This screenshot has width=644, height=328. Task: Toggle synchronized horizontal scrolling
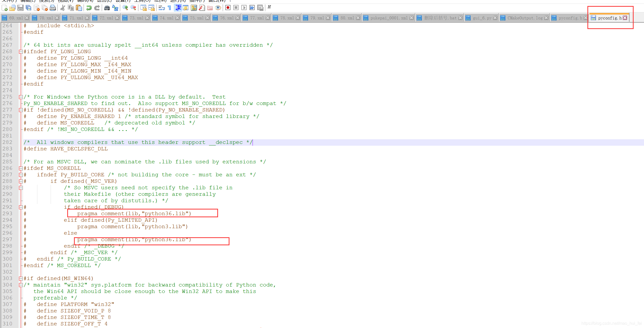(x=151, y=8)
